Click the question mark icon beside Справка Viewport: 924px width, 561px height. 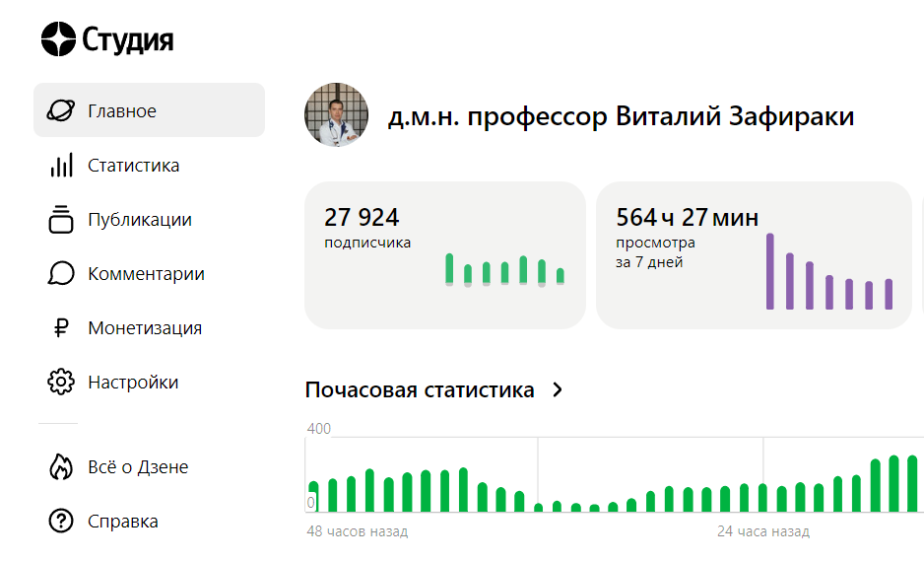(61, 521)
